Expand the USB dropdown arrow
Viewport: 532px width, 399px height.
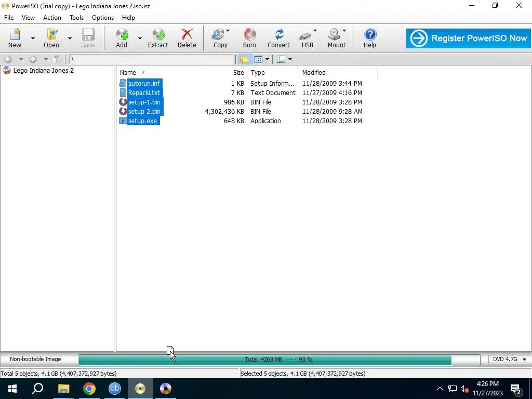(x=315, y=31)
